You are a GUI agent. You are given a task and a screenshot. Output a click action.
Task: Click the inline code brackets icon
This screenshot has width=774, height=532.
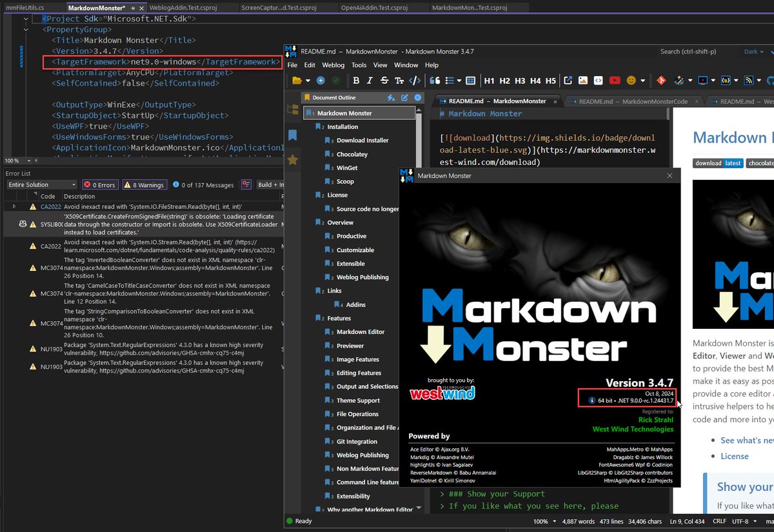pyautogui.click(x=415, y=81)
